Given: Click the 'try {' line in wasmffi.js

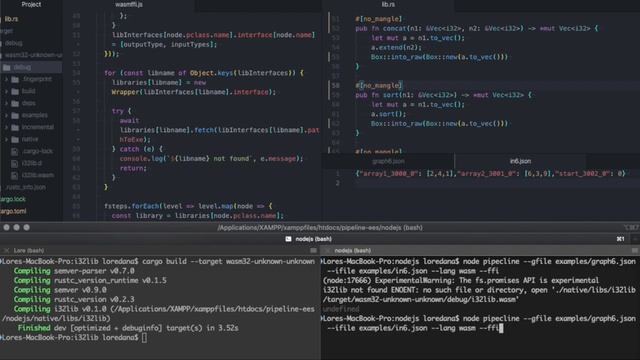Looking at the screenshot, I should tap(122, 111).
